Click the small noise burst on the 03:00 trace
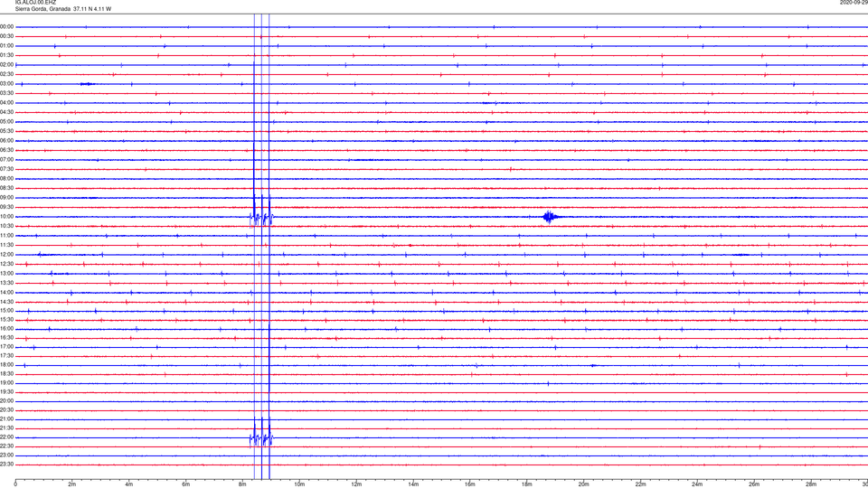This screenshot has height=488, width=868. [x=88, y=84]
